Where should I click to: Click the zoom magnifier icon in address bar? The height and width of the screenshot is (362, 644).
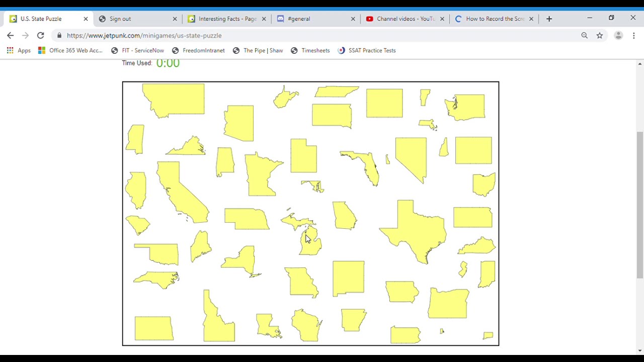click(x=584, y=36)
